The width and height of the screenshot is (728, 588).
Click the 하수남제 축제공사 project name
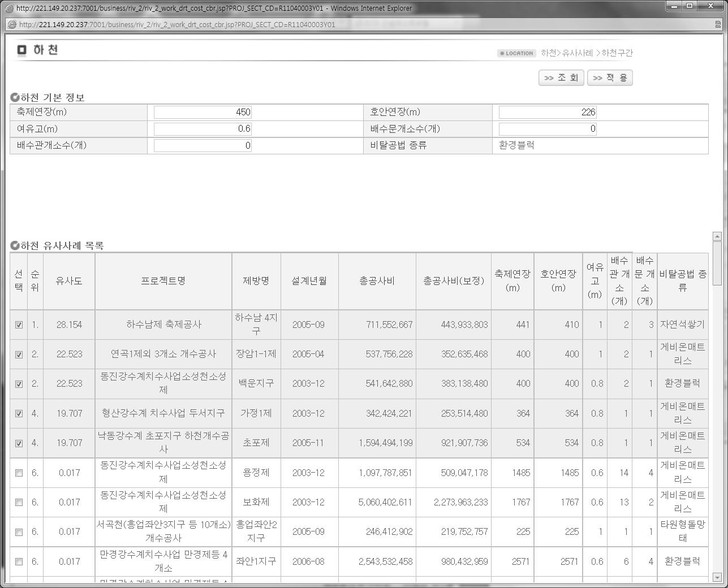click(x=164, y=325)
